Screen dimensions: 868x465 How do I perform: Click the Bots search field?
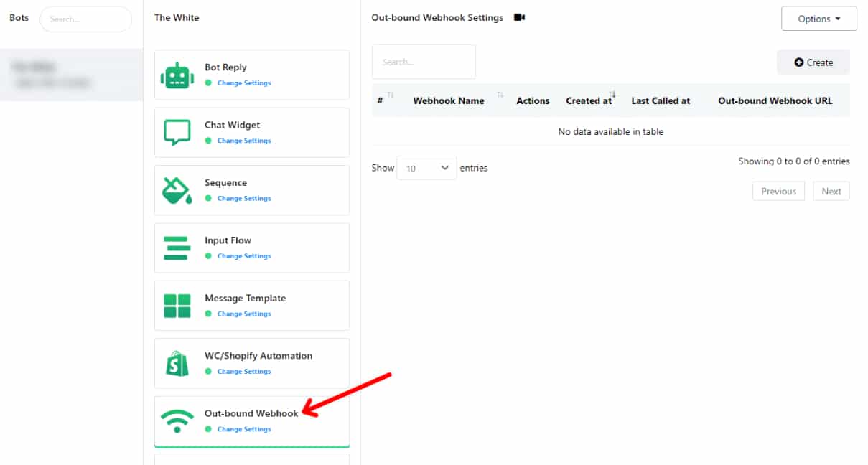[x=85, y=19]
